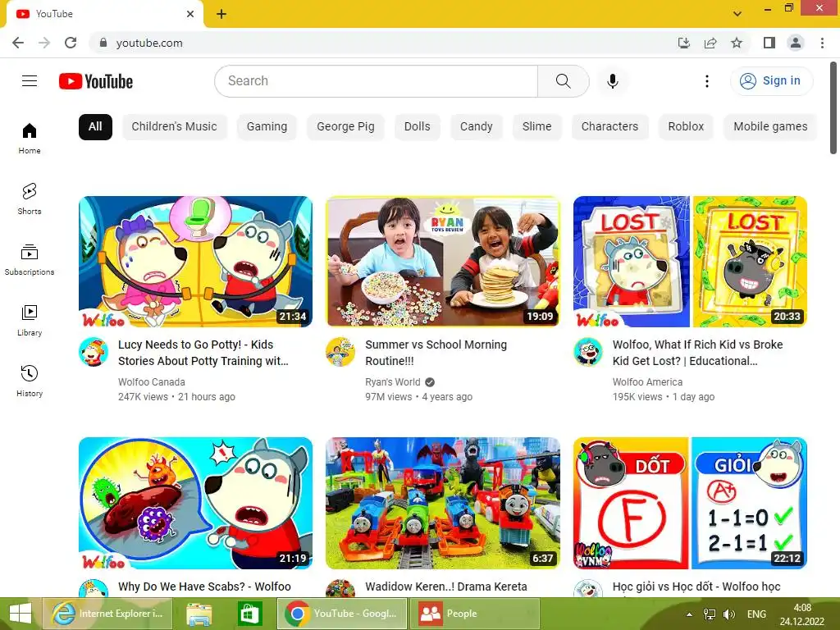This screenshot has width=840, height=630.
Task: Go to Home in sidebar
Action: coord(30,138)
